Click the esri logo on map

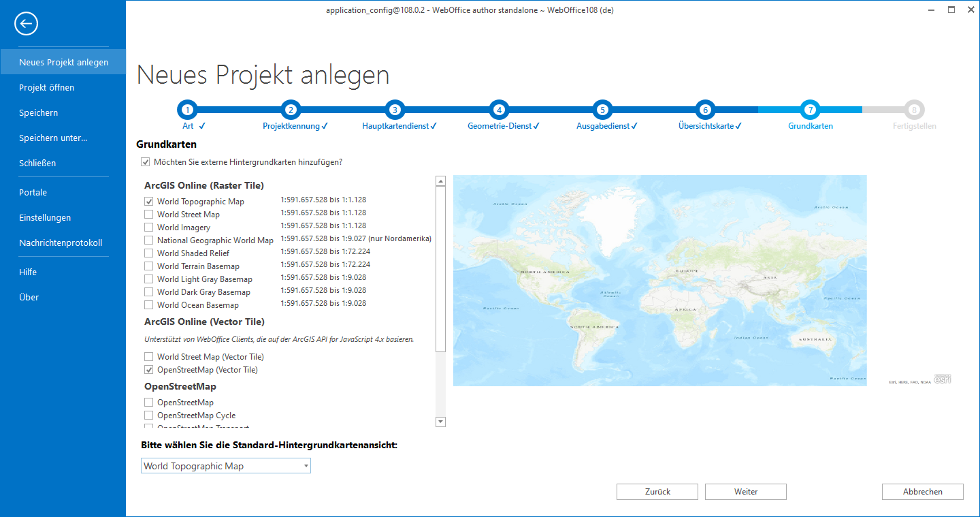click(943, 379)
